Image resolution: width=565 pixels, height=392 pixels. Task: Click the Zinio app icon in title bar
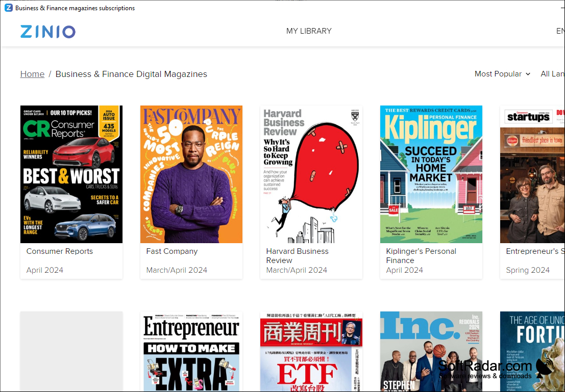(x=8, y=8)
